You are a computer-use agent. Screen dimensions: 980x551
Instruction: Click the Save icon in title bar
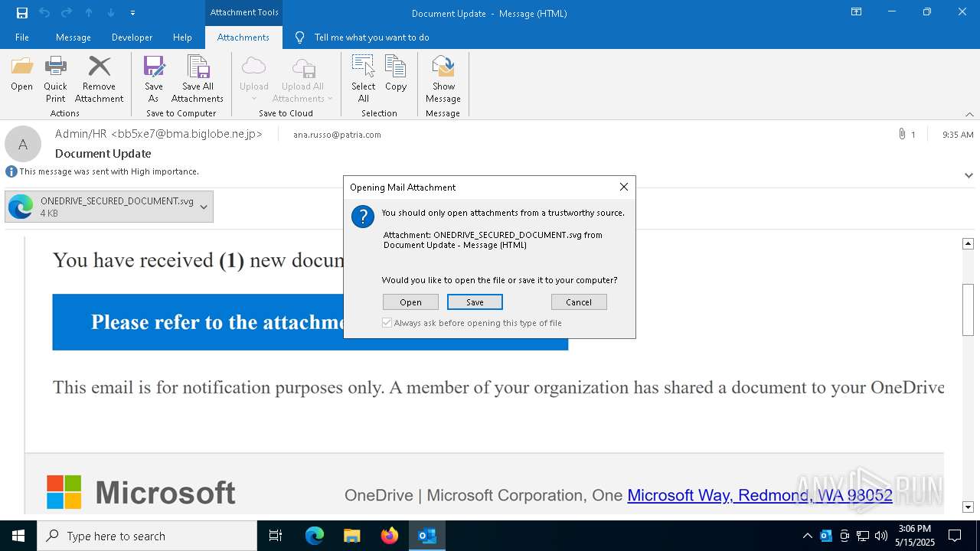[21, 12]
